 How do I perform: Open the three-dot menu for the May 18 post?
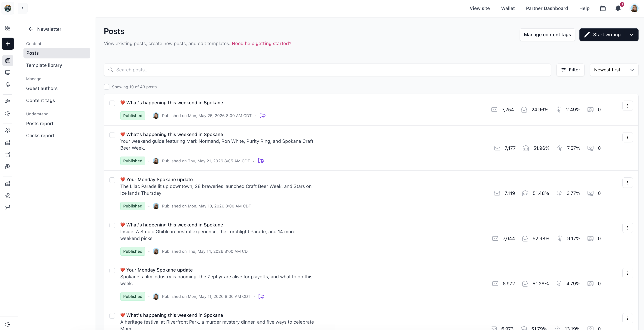coord(627,183)
